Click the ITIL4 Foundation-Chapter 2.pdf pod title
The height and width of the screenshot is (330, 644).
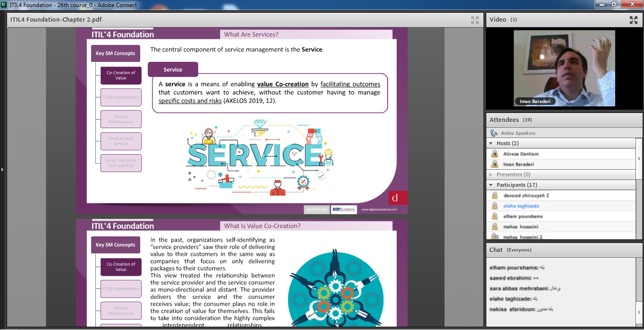56,20
